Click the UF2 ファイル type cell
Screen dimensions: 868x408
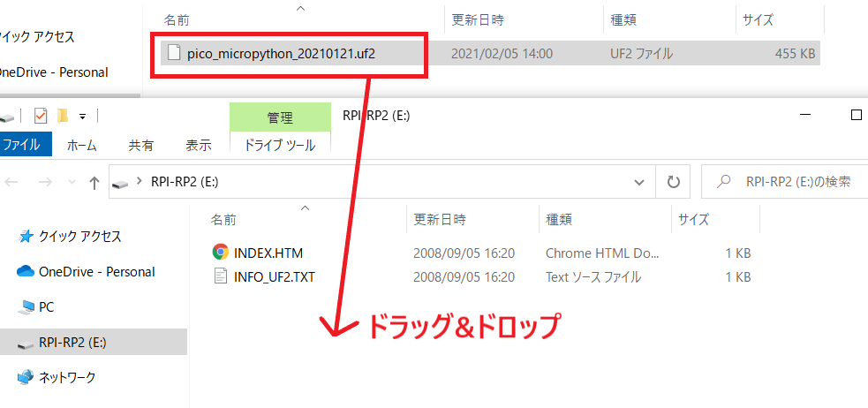click(x=642, y=54)
